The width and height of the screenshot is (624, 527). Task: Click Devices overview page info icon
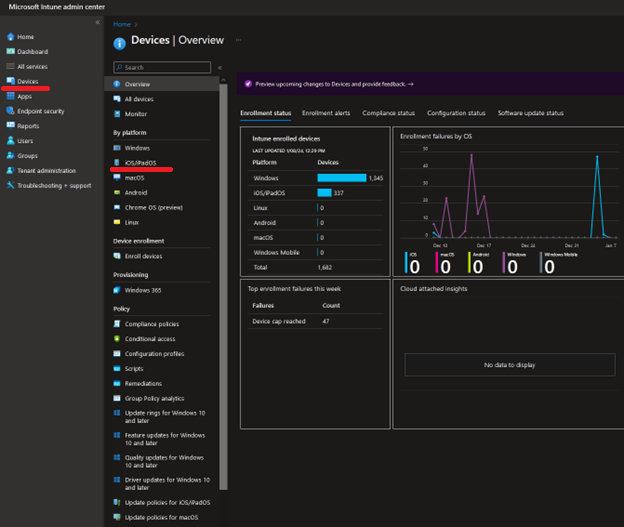pyautogui.click(x=119, y=43)
